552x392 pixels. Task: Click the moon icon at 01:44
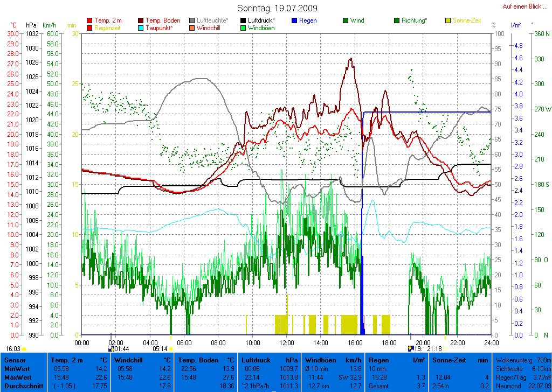point(112,348)
